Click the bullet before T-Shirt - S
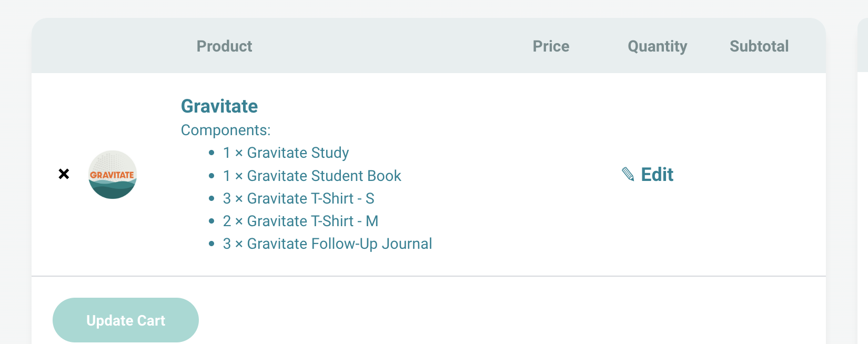The width and height of the screenshot is (868, 344). pos(211,198)
